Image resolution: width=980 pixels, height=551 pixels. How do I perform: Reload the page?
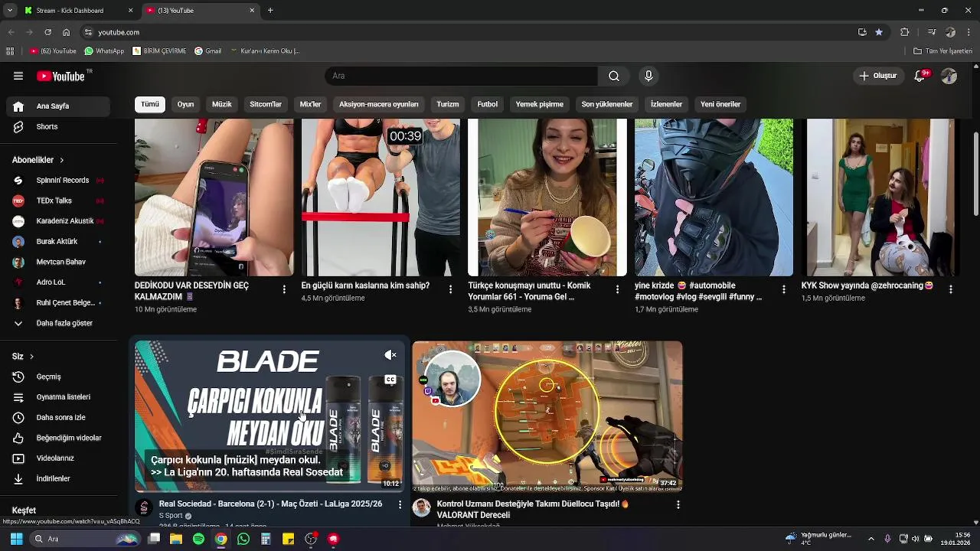tap(47, 32)
